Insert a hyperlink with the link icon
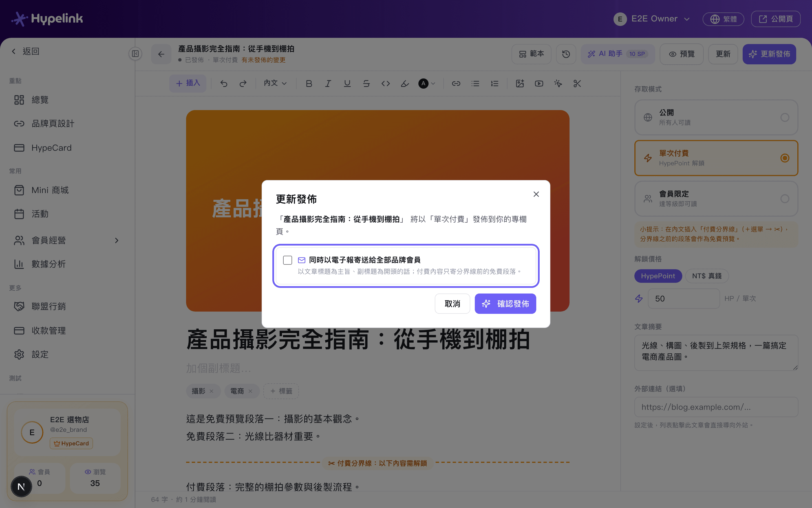 [456, 83]
